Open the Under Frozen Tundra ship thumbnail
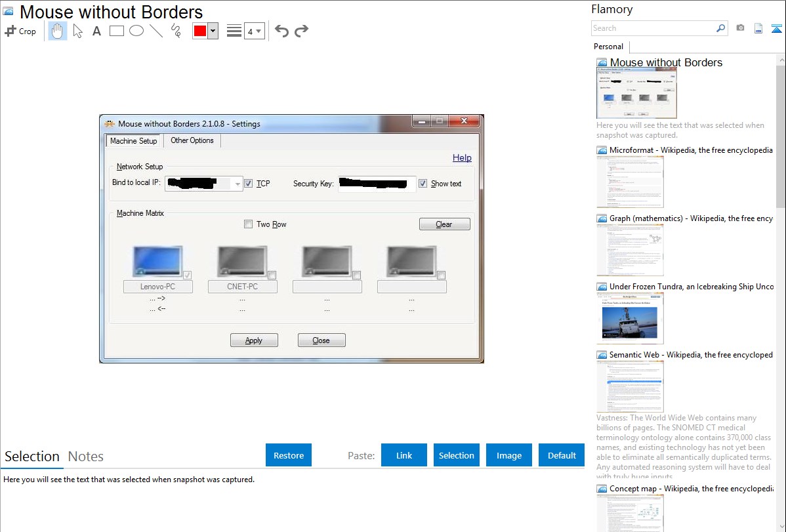 (630, 318)
